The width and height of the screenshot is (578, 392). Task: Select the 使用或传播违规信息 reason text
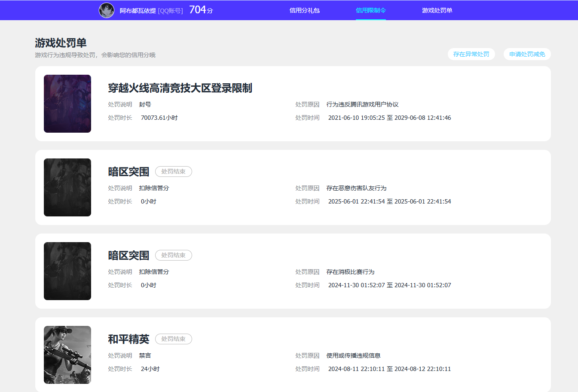point(354,356)
